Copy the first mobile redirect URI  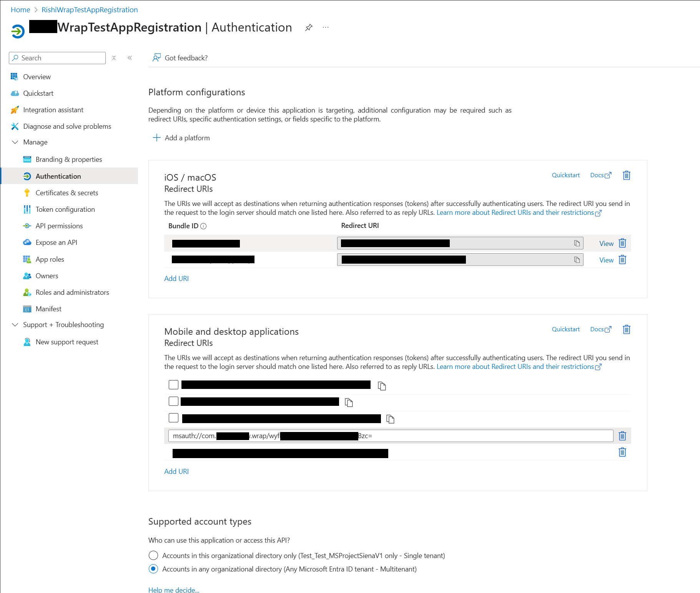coord(382,385)
